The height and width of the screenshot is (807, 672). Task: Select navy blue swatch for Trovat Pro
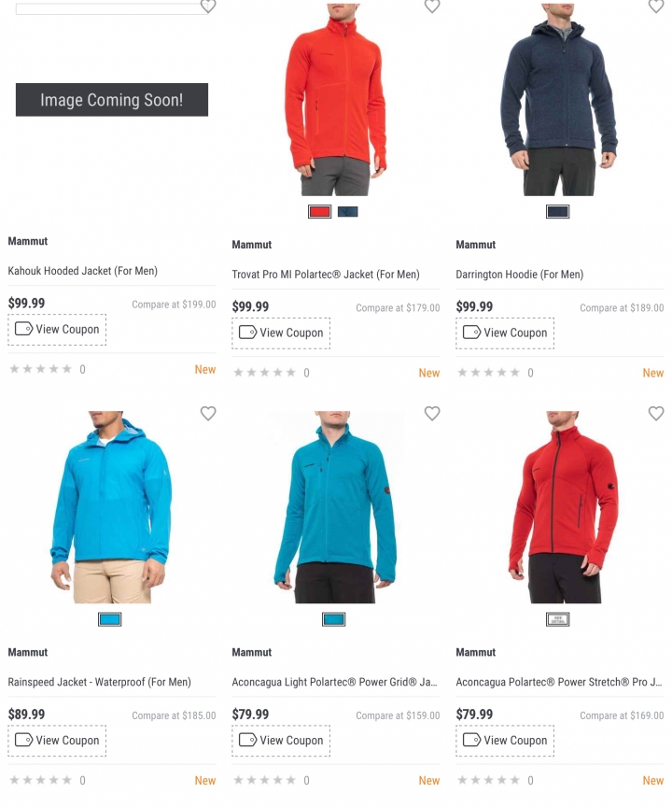coord(348,211)
